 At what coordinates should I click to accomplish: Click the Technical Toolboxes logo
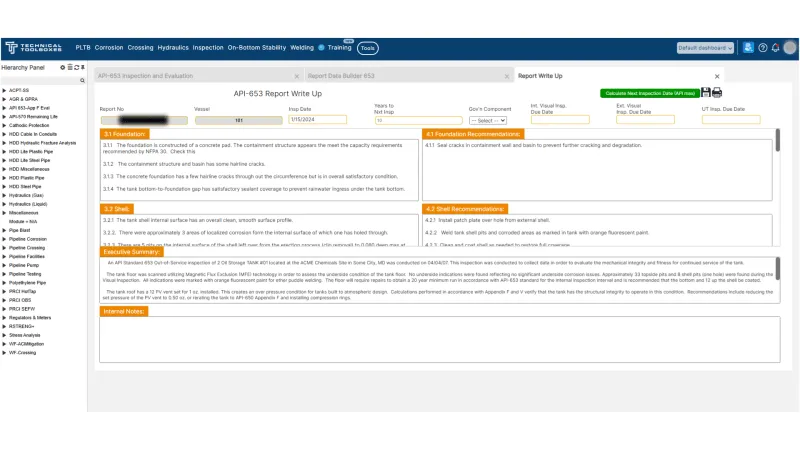coord(34,47)
